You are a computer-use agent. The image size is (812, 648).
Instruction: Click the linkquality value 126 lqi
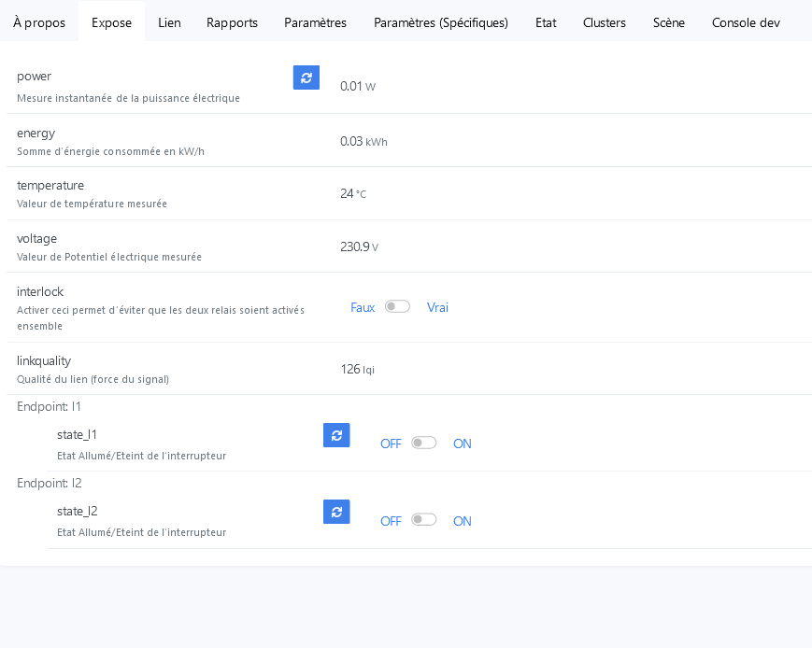click(x=357, y=369)
